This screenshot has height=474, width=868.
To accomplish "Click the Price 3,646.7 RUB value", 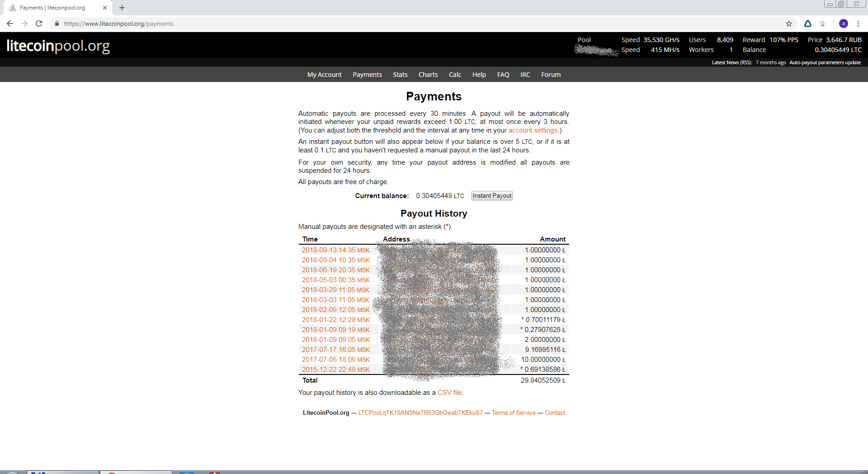I will pos(844,40).
